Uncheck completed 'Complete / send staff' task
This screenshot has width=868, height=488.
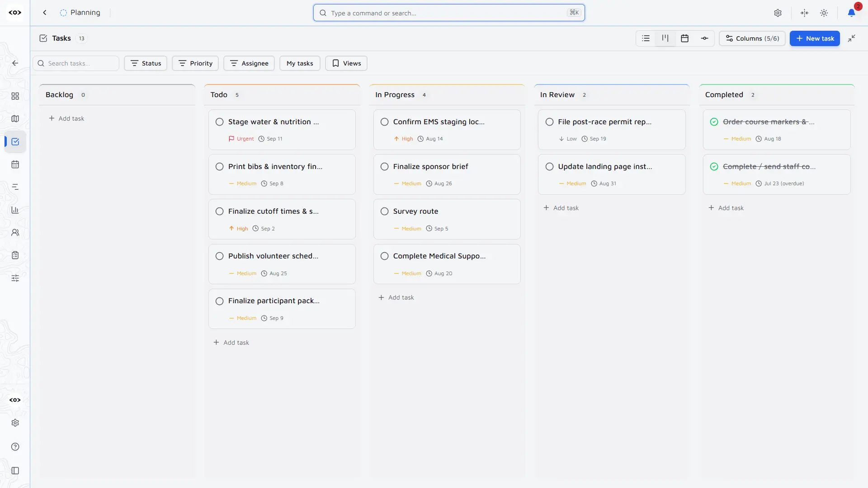tap(714, 167)
